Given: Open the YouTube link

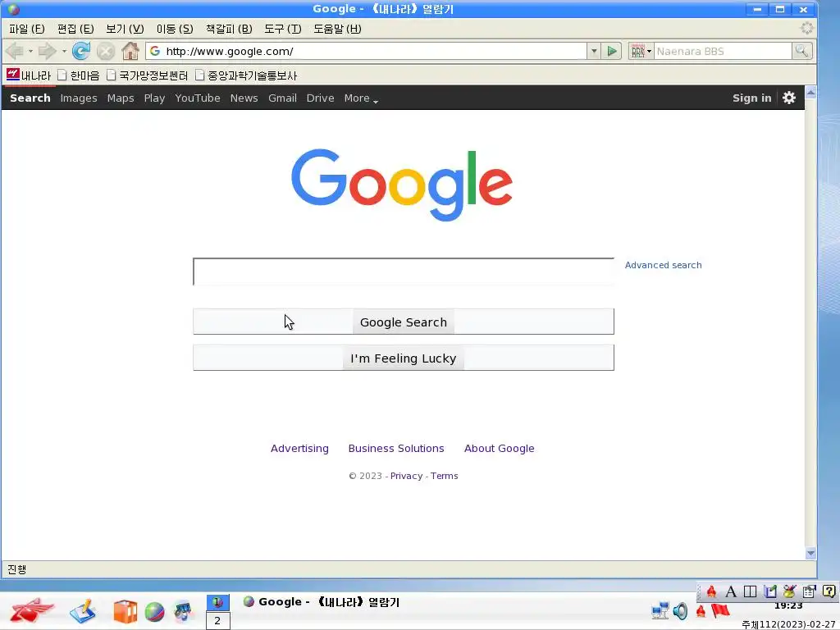Looking at the screenshot, I should tap(197, 98).
